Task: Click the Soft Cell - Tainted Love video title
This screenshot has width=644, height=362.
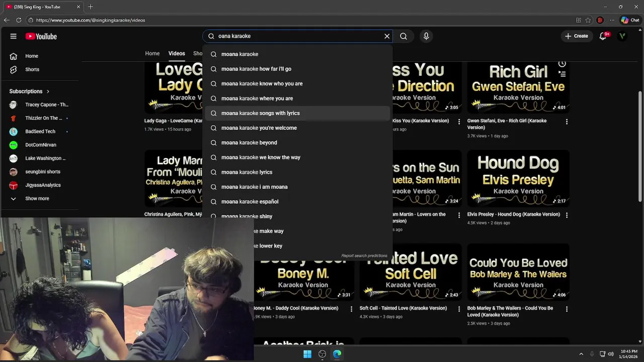Action: (403, 308)
